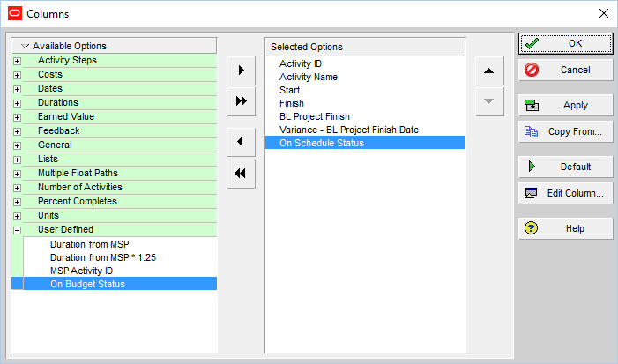Select Variance - BL Project Finish Date column
Viewport: 618px width, 364px height.
tap(348, 130)
